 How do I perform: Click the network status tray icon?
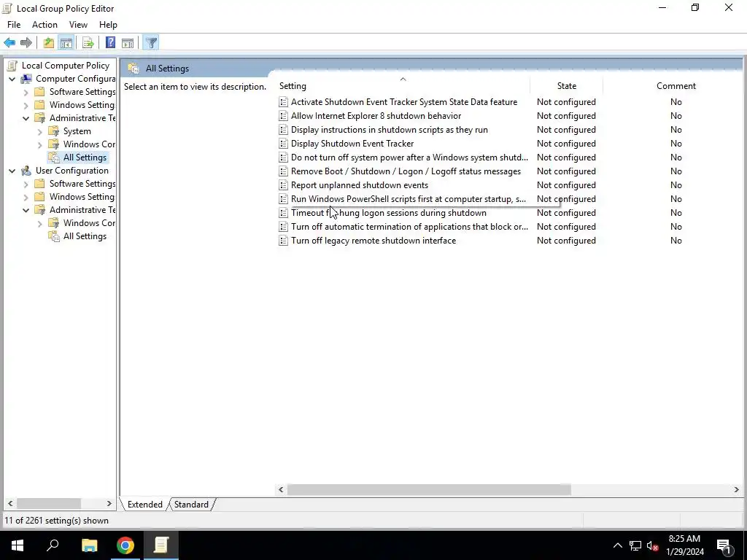635,545
